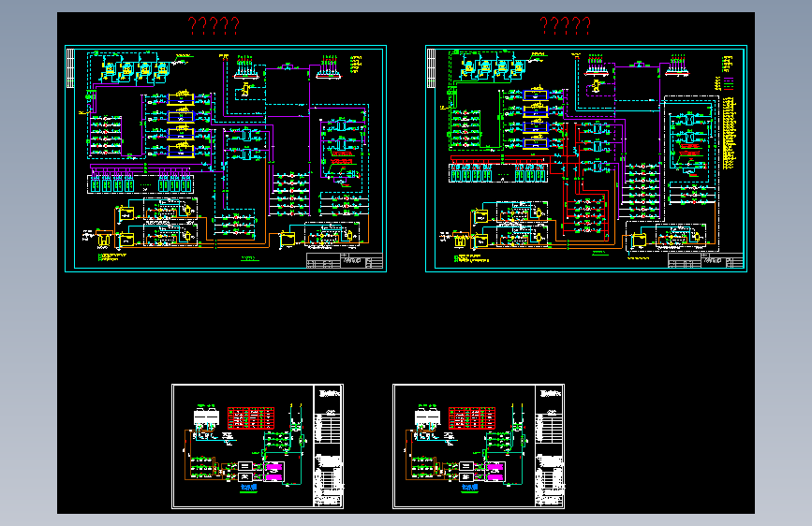Click the magenta equipment blocks in lower-right sheet
The image size is (812, 526).
tap(495, 472)
